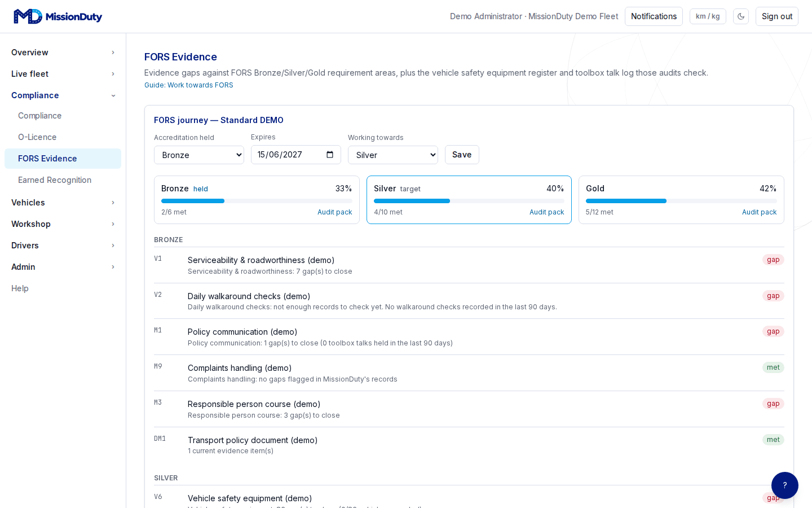Click the Gold Audit pack link
This screenshot has height=508, width=812.
coord(759,212)
